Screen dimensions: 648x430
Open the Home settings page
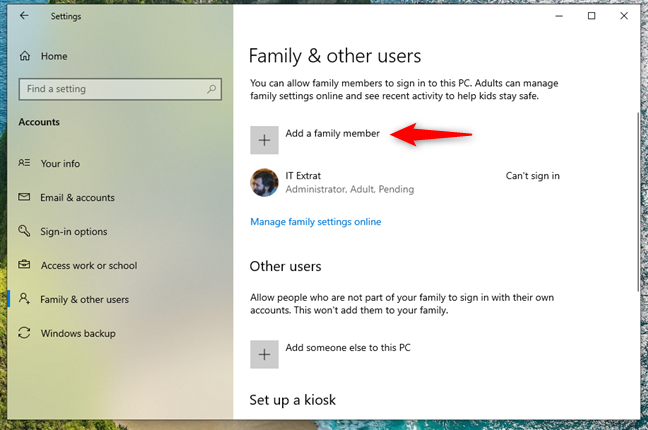[54, 56]
